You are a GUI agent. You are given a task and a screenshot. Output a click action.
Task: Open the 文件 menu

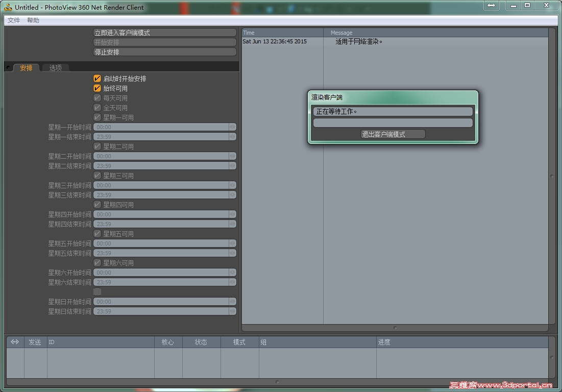coord(14,20)
